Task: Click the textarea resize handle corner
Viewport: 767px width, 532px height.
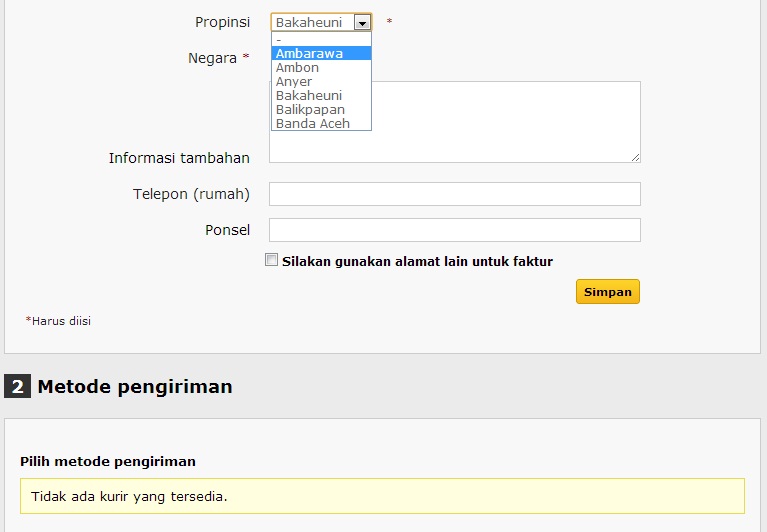Action: pyautogui.click(x=635, y=157)
